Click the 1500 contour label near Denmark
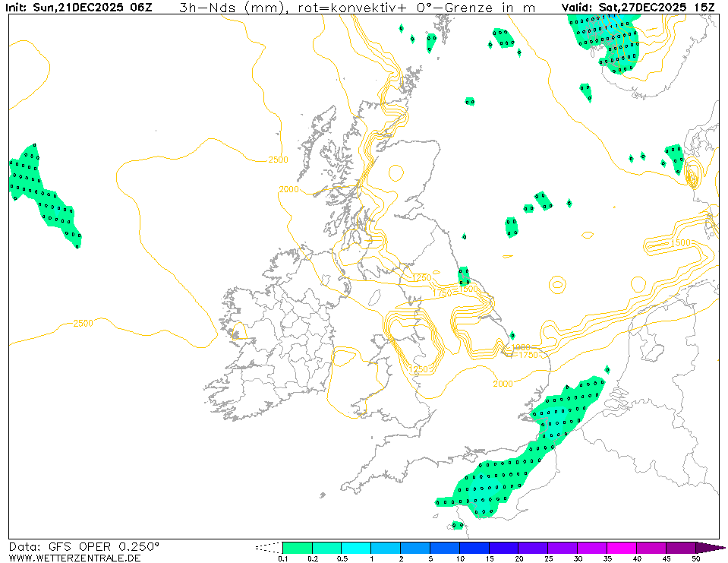Image resolution: width=728 pixels, height=563 pixels. [x=680, y=242]
